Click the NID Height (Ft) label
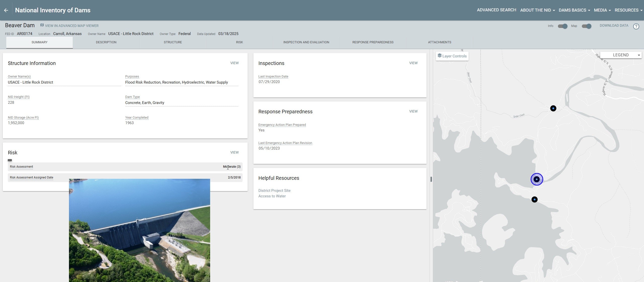This screenshot has width=644, height=282. 19,97
